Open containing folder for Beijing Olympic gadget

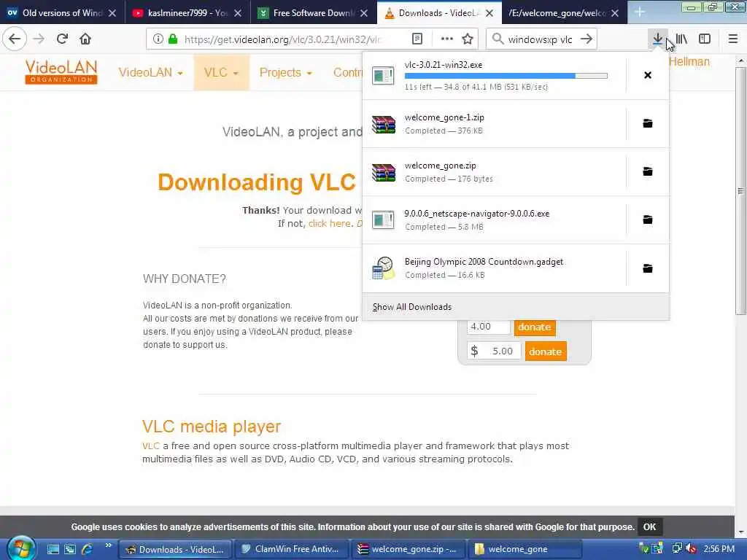point(648,268)
